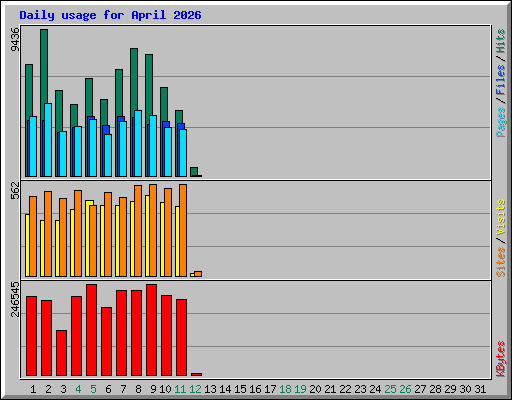Click the orange Sites bar for day 11
512x400 pixels.
coord(183,230)
